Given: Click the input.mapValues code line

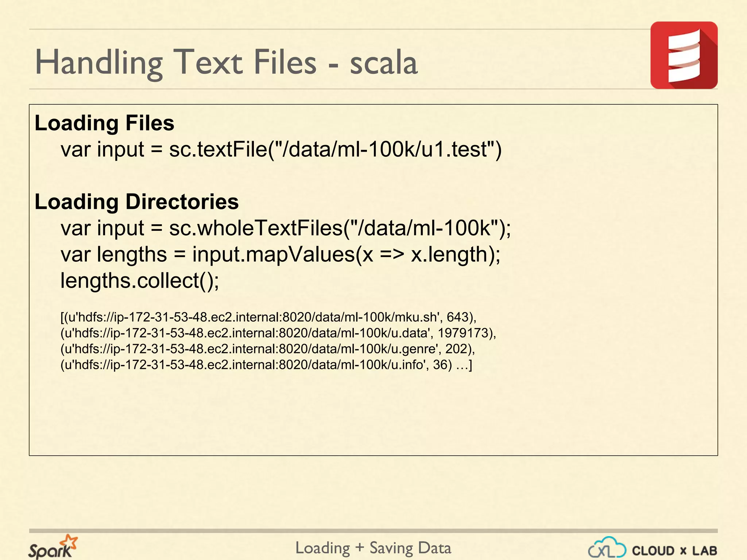Looking at the screenshot, I should [280, 254].
